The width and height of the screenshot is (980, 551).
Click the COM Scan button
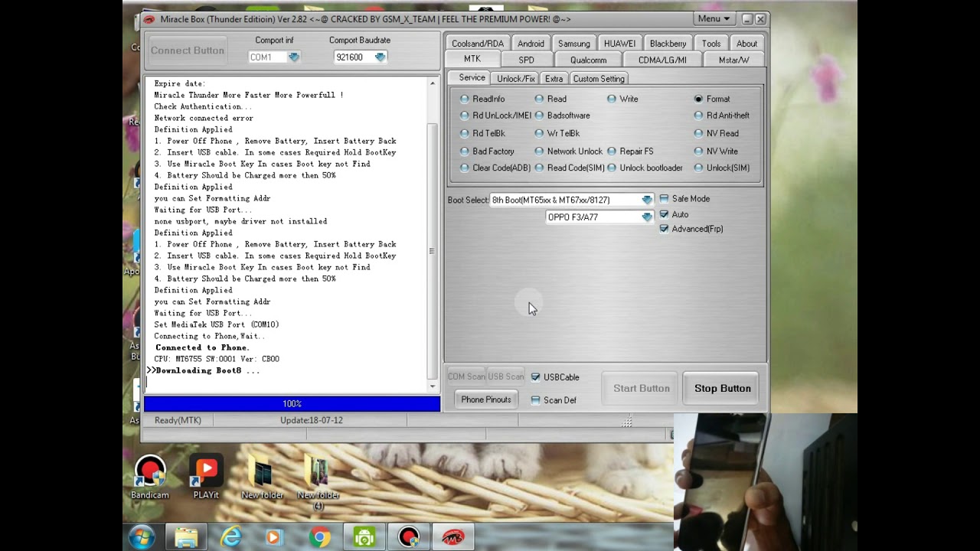[466, 377]
